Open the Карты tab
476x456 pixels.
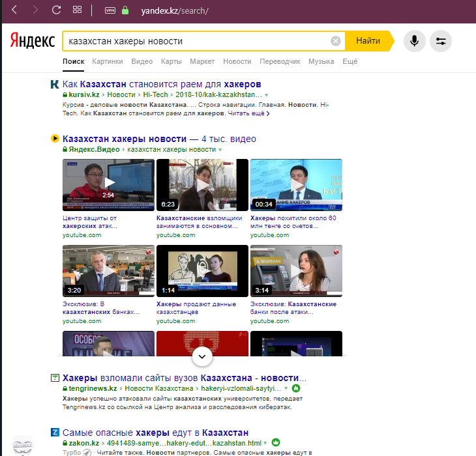[x=171, y=61]
